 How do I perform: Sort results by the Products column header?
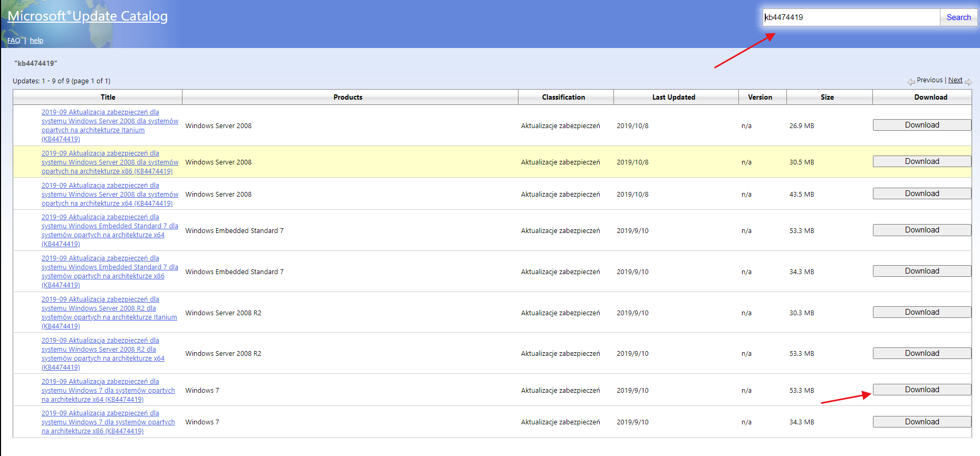tap(348, 97)
